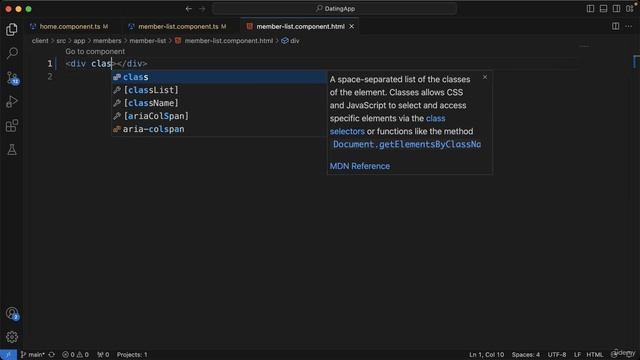This screenshot has height=360, width=640.
Task: Choose the class autocomplete suggestion
Action: [219, 77]
